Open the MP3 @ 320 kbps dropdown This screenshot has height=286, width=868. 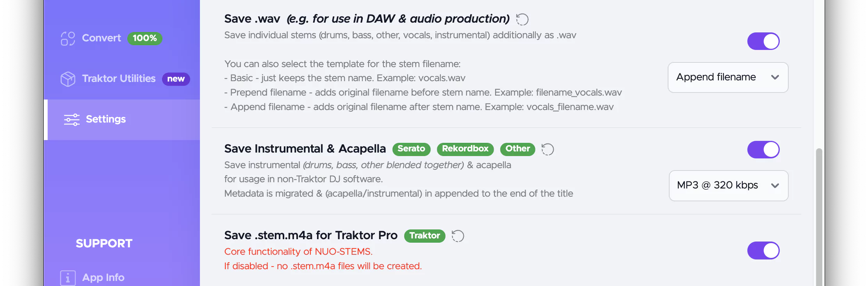point(728,185)
